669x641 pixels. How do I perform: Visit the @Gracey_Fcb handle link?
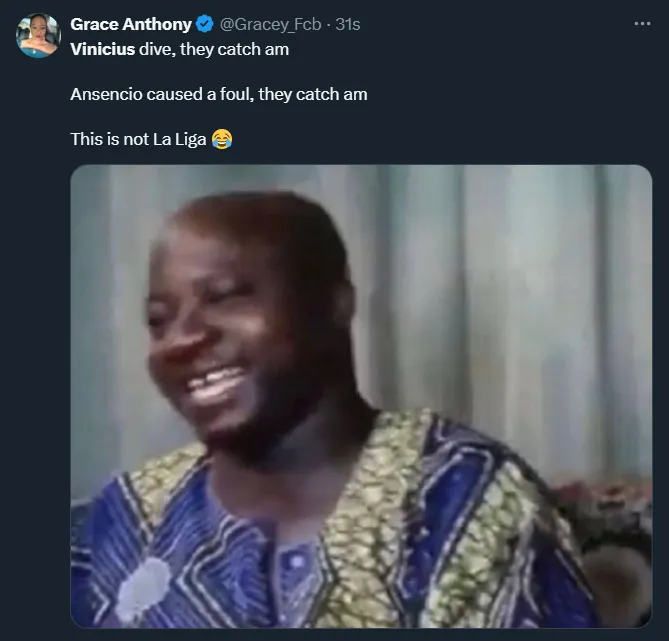tap(272, 24)
